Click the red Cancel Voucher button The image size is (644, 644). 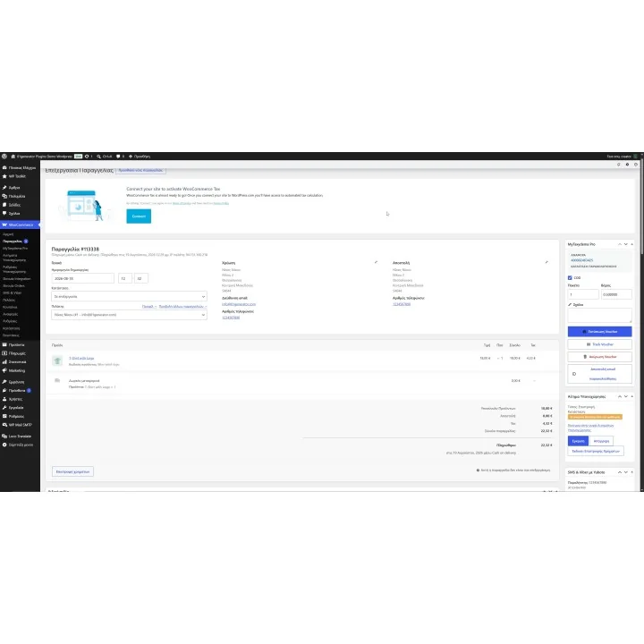(599, 357)
